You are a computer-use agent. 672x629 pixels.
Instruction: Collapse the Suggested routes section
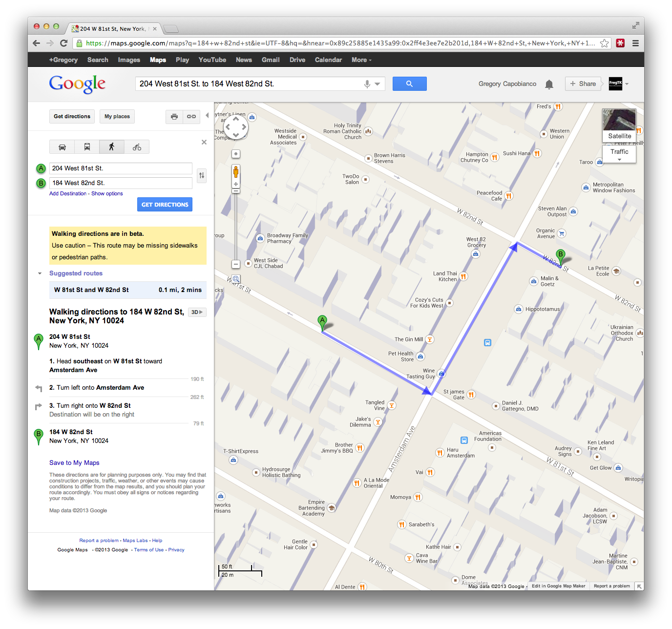pos(40,273)
